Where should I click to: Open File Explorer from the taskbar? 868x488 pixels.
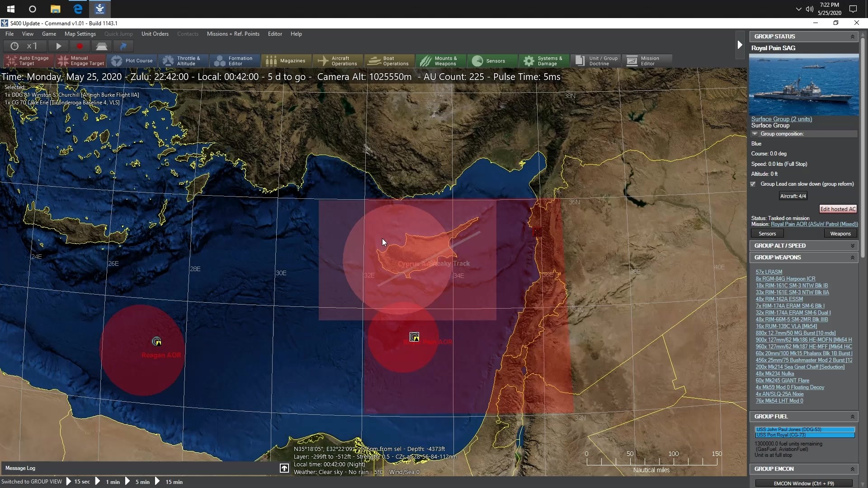point(55,9)
